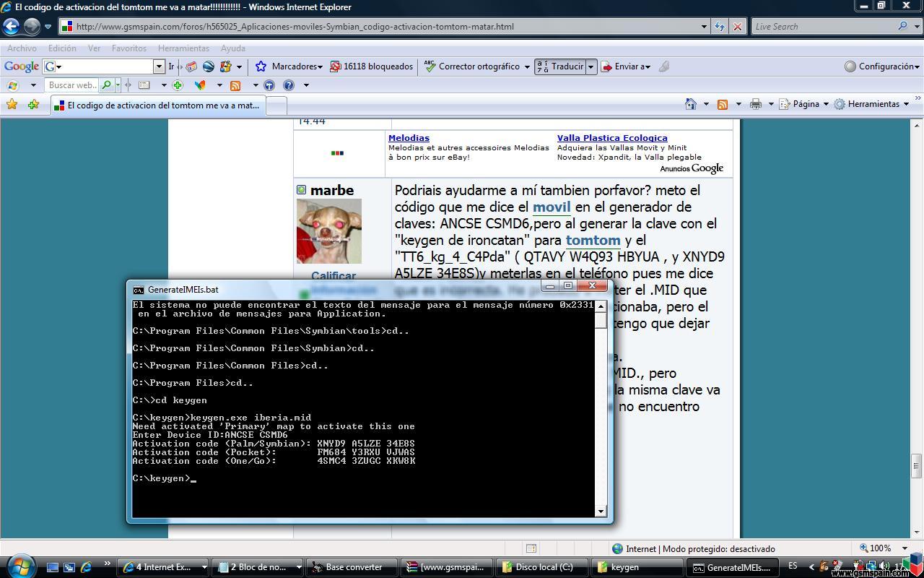Click the orange RSS icon on Live toolbar

(x=235, y=85)
